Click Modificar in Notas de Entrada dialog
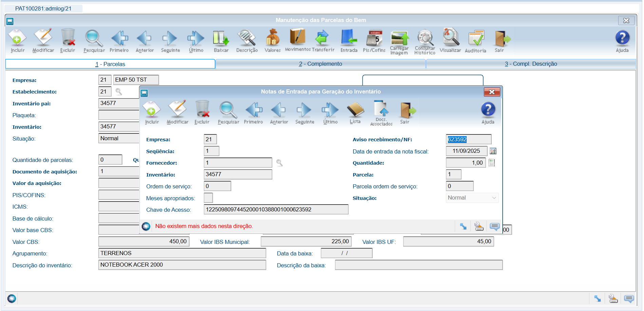Image resolution: width=644 pixels, height=311 pixels. pyautogui.click(x=177, y=112)
